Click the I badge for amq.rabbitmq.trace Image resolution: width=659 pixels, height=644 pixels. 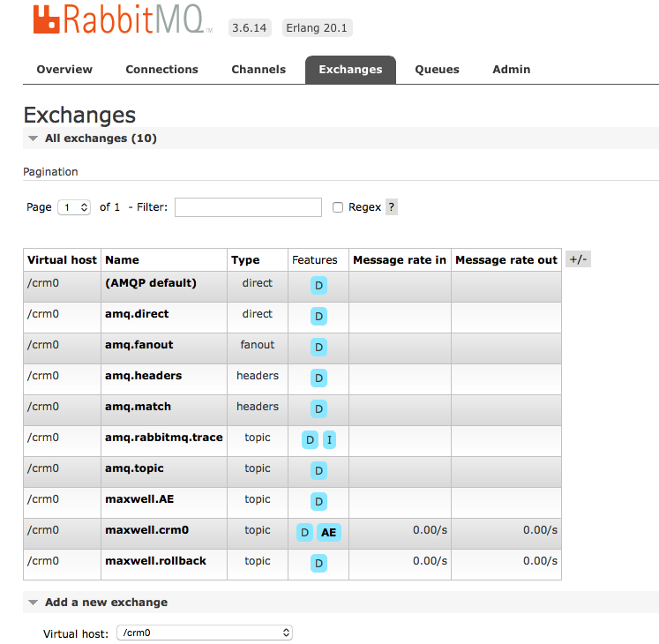tap(329, 439)
